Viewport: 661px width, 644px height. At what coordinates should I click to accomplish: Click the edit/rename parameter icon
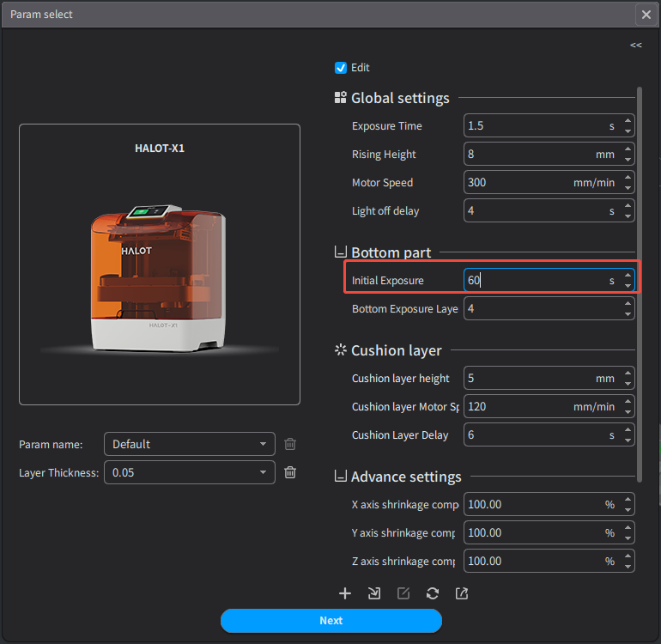point(403,593)
